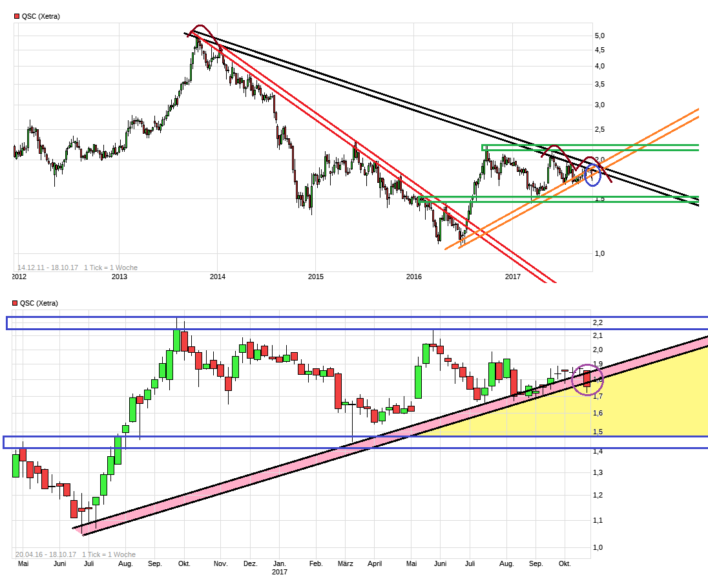Click the Nov. month label
This screenshot has width=708, height=588.
pos(221,563)
